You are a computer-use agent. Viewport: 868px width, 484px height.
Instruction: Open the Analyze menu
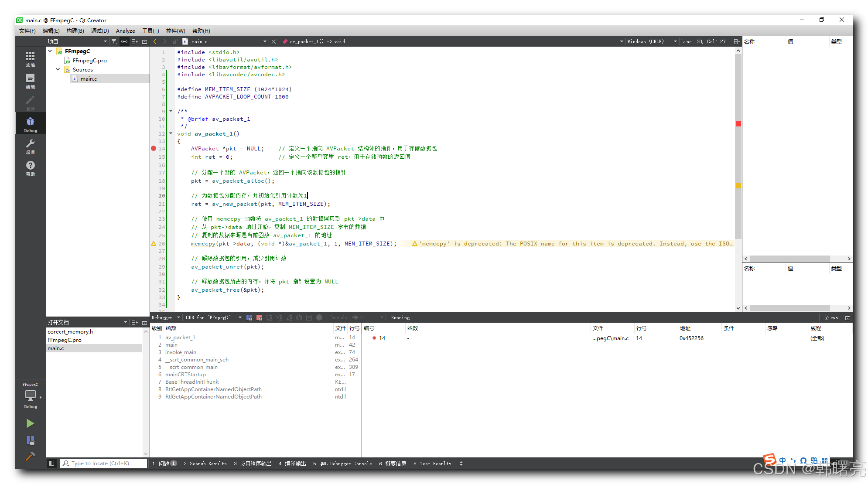coord(125,31)
